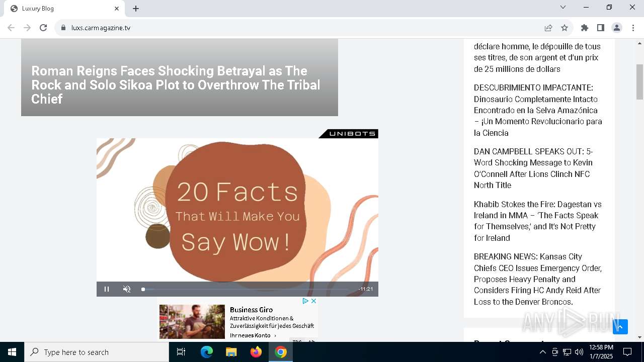Go back to previous page

(11, 28)
